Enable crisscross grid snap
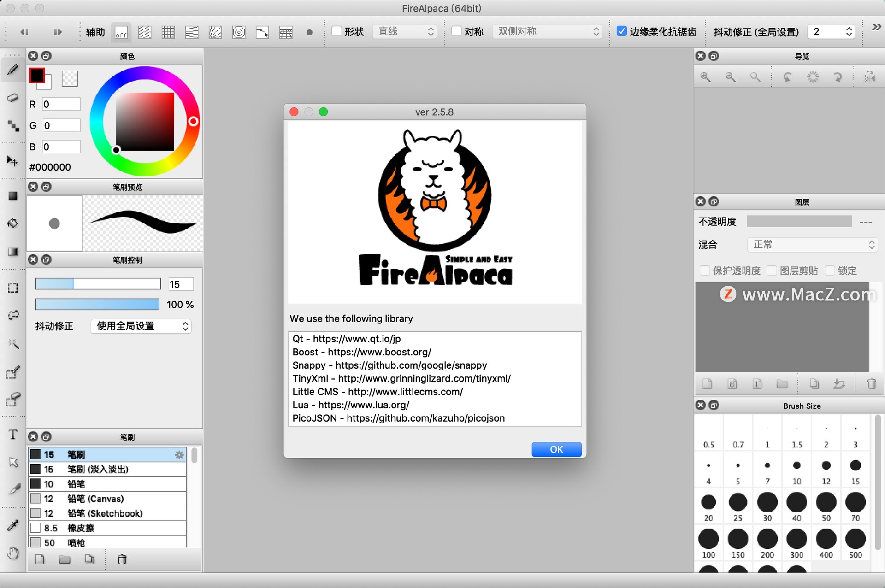This screenshot has width=885, height=588. click(168, 32)
